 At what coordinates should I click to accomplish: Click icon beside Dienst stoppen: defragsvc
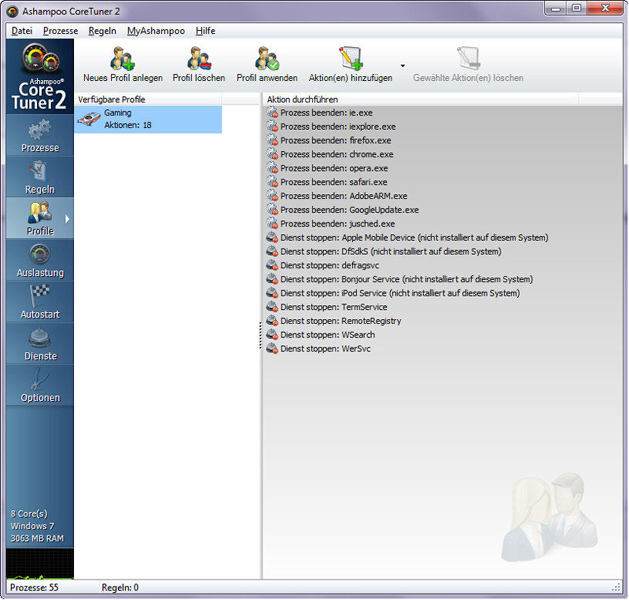pos(272,265)
